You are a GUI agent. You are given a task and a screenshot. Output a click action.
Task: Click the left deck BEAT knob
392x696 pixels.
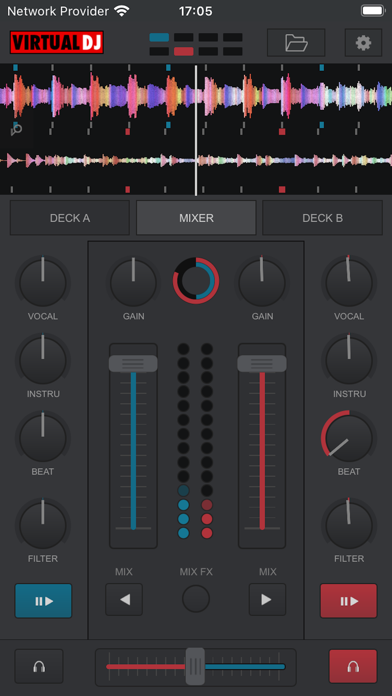click(x=43, y=438)
